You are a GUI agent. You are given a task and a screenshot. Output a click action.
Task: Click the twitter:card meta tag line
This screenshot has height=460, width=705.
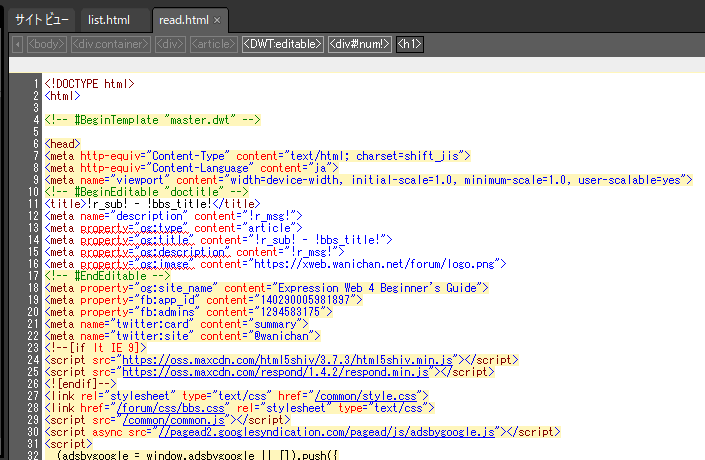pyautogui.click(x=176, y=324)
